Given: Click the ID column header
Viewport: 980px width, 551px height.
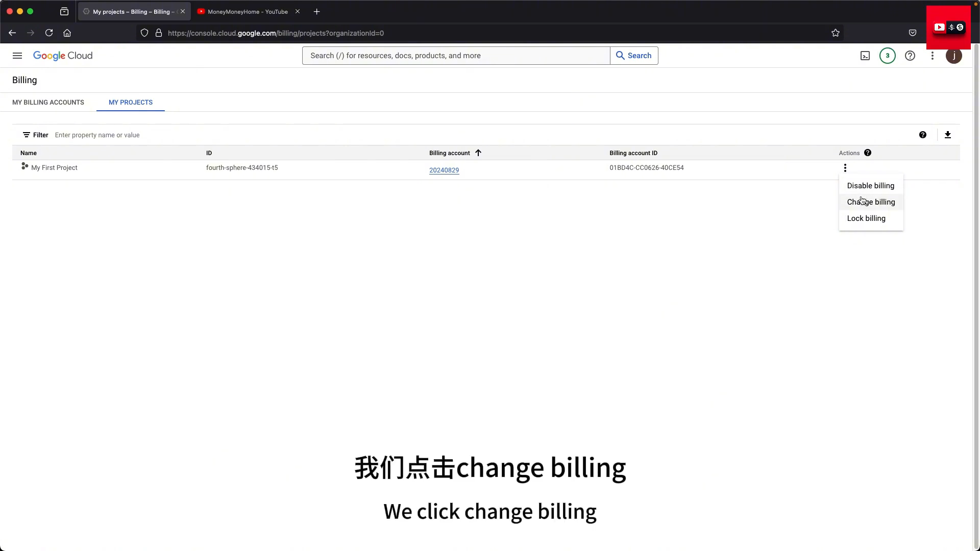Looking at the screenshot, I should (x=209, y=153).
